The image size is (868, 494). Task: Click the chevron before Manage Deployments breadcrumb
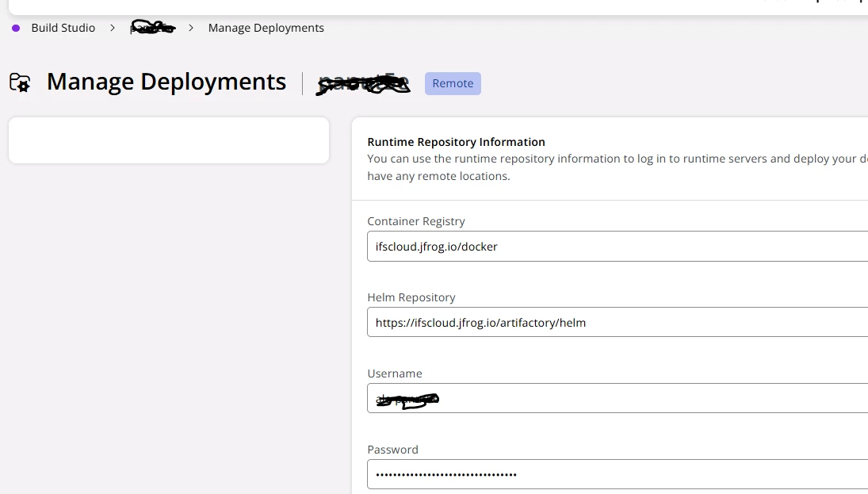(x=191, y=28)
